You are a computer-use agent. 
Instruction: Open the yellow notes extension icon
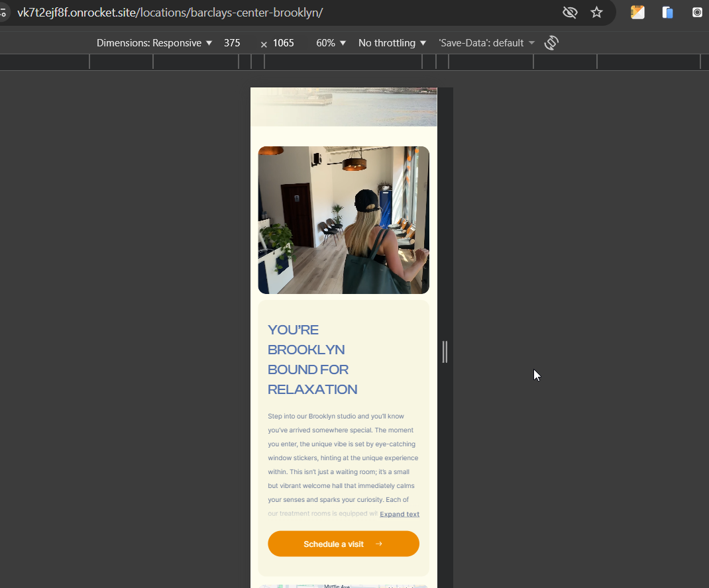pos(637,12)
